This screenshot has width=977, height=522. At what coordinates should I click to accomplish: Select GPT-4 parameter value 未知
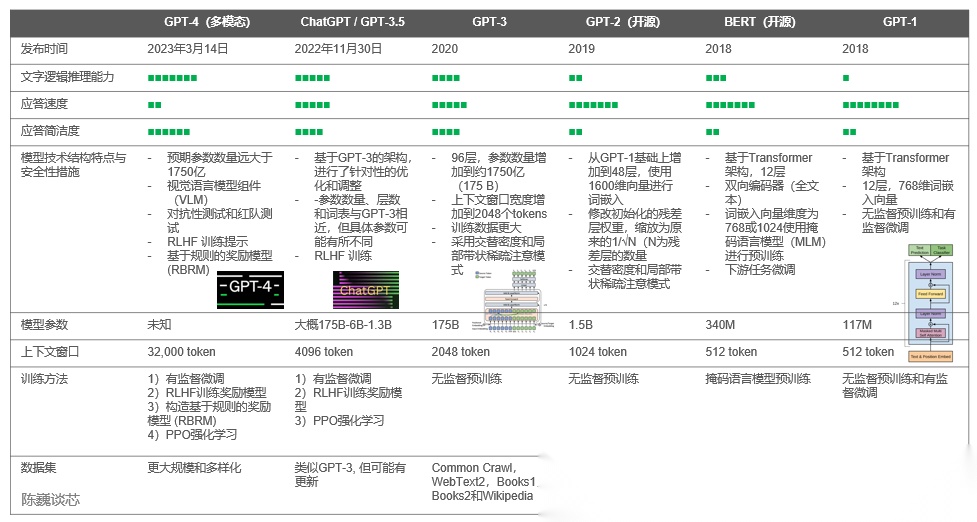point(159,325)
